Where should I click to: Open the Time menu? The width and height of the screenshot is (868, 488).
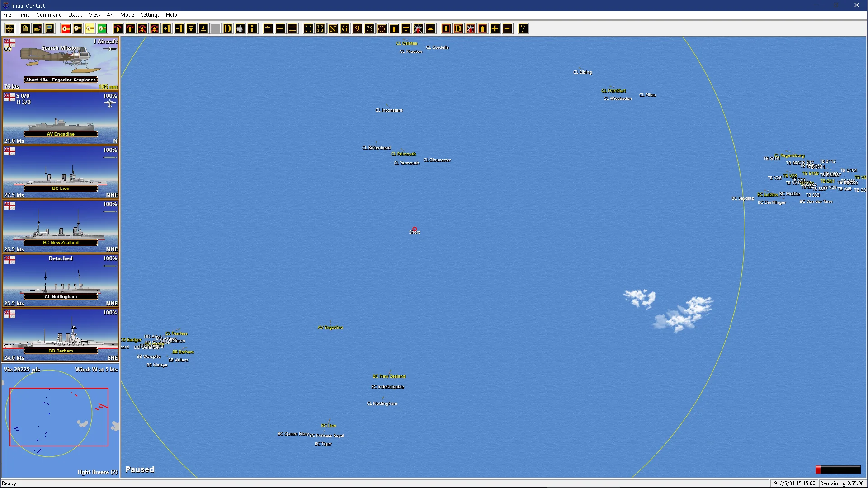[24, 15]
